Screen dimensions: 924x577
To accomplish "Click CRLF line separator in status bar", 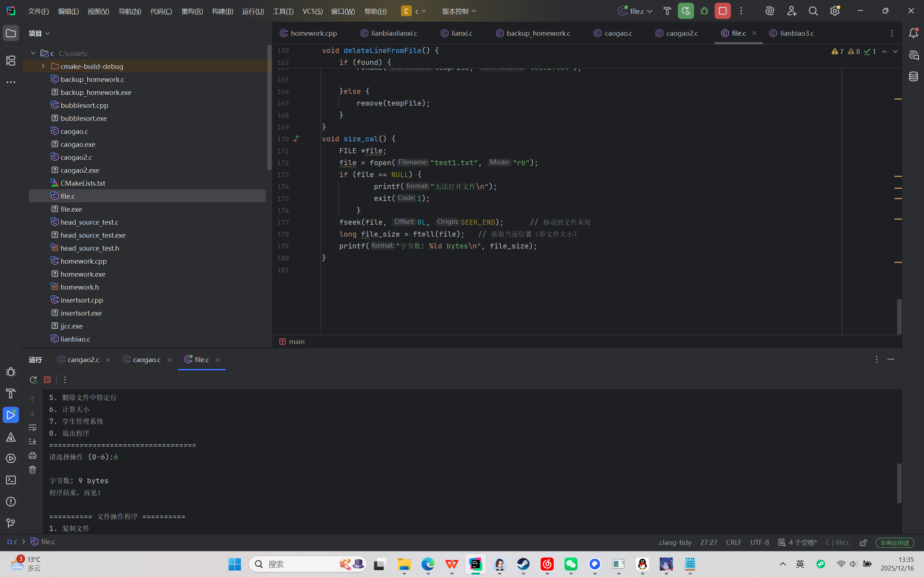I will tap(733, 542).
